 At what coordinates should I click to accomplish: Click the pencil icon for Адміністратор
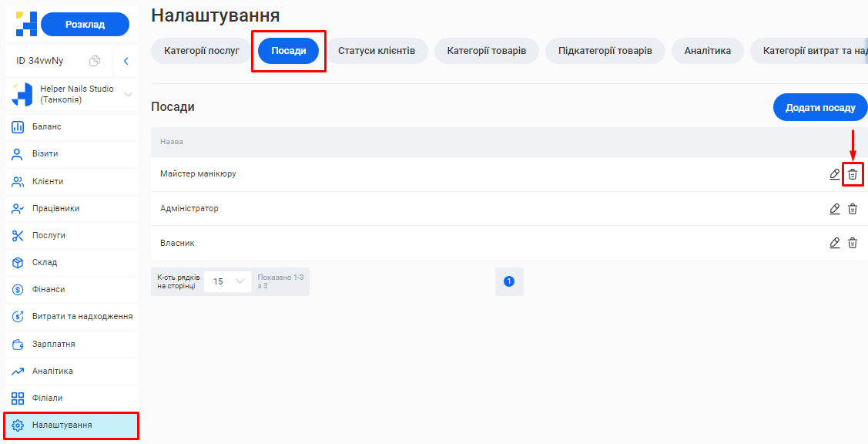pyautogui.click(x=835, y=209)
